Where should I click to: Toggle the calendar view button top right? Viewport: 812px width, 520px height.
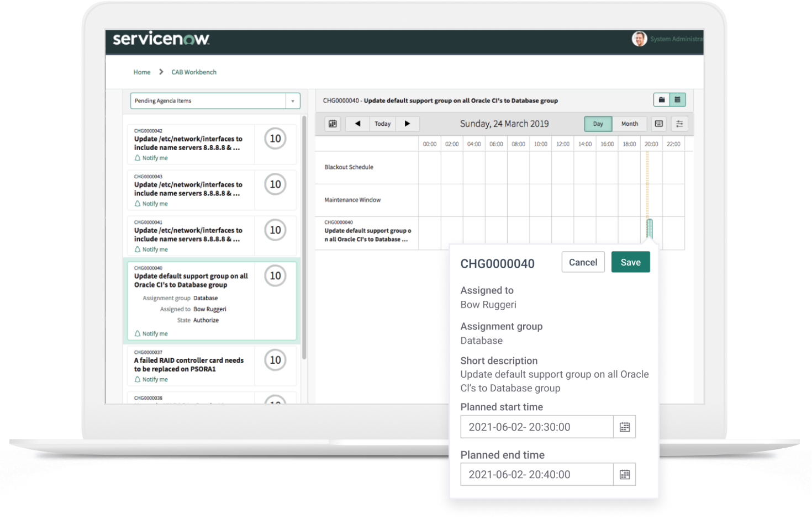coord(677,100)
